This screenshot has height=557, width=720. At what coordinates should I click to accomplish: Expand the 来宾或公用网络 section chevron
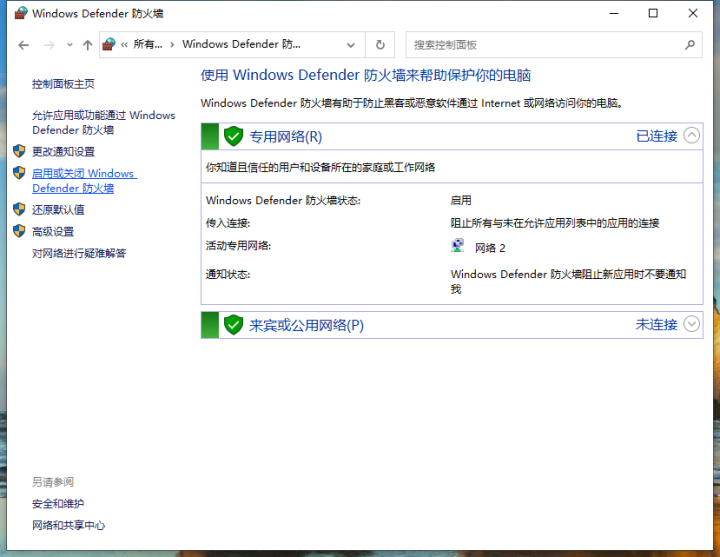click(x=692, y=324)
